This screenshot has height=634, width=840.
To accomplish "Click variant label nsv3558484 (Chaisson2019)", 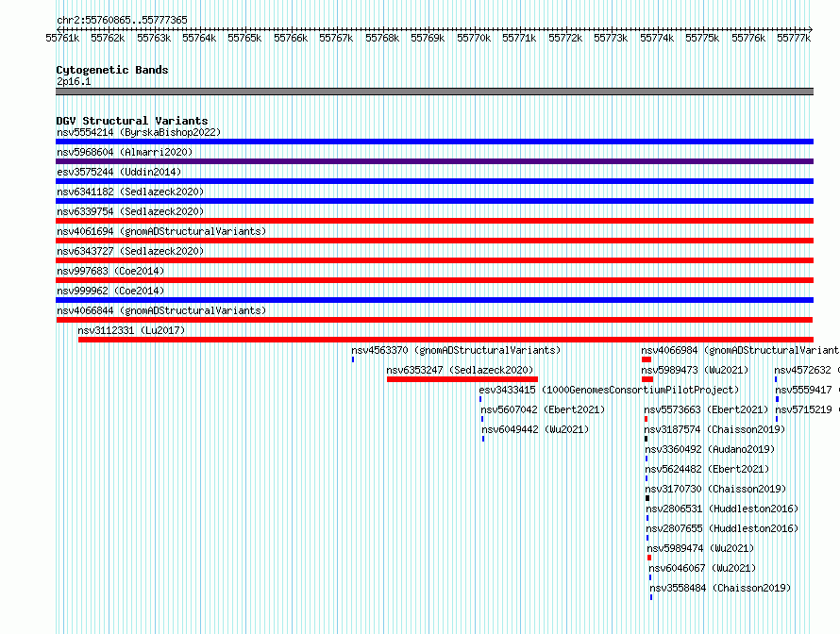I will click(x=720, y=588).
